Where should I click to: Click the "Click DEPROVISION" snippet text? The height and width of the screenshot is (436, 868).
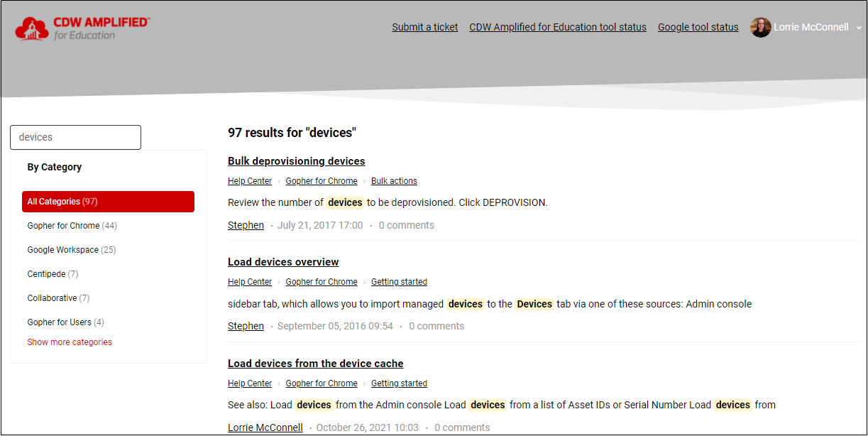coord(503,202)
